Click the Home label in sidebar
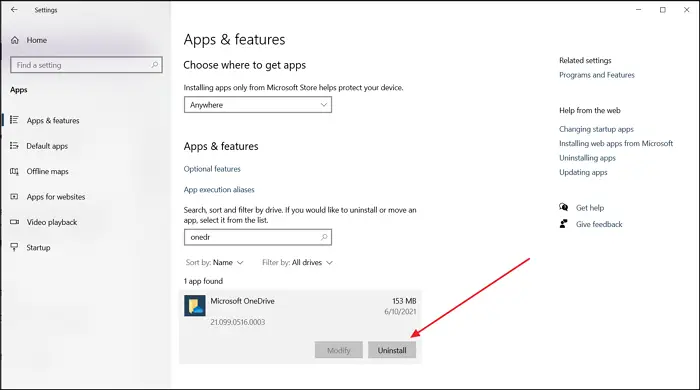The image size is (700, 390). coord(37,40)
